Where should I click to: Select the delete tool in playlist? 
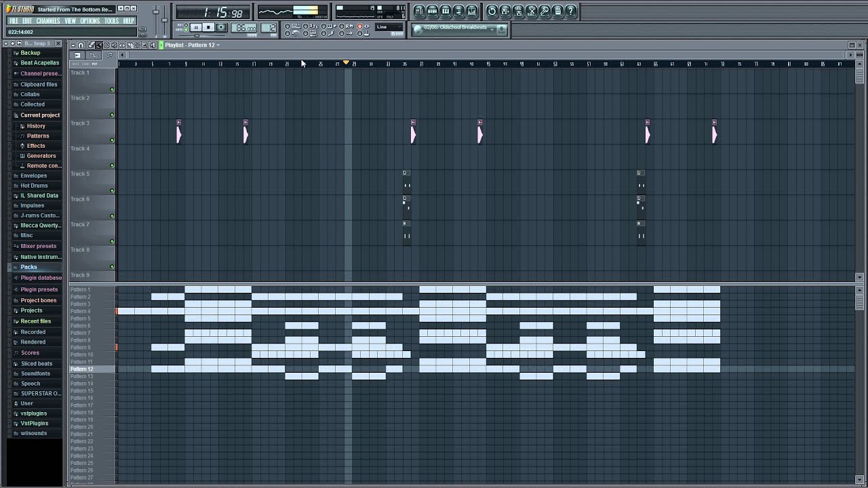pos(106,45)
